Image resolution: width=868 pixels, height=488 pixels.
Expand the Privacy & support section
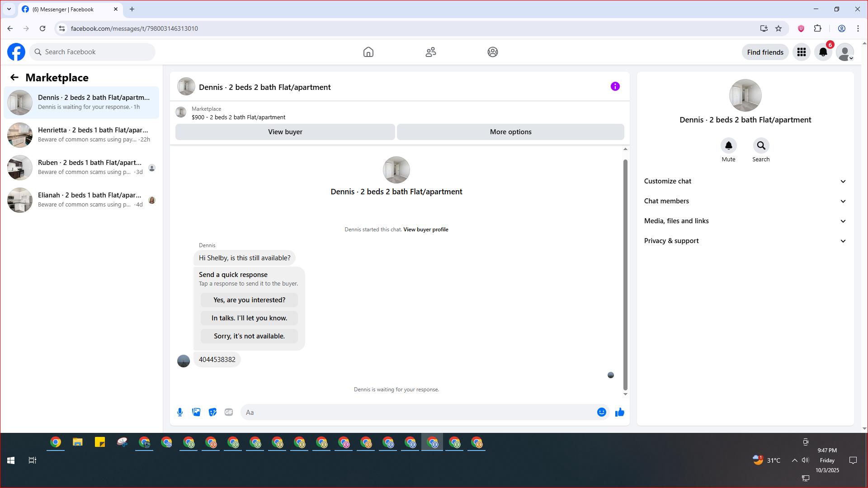click(745, 241)
